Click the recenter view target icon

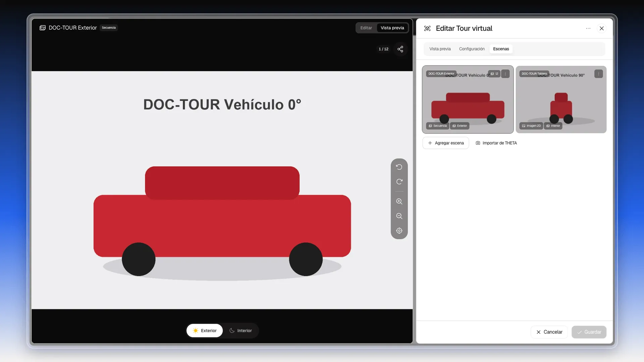[399, 231]
